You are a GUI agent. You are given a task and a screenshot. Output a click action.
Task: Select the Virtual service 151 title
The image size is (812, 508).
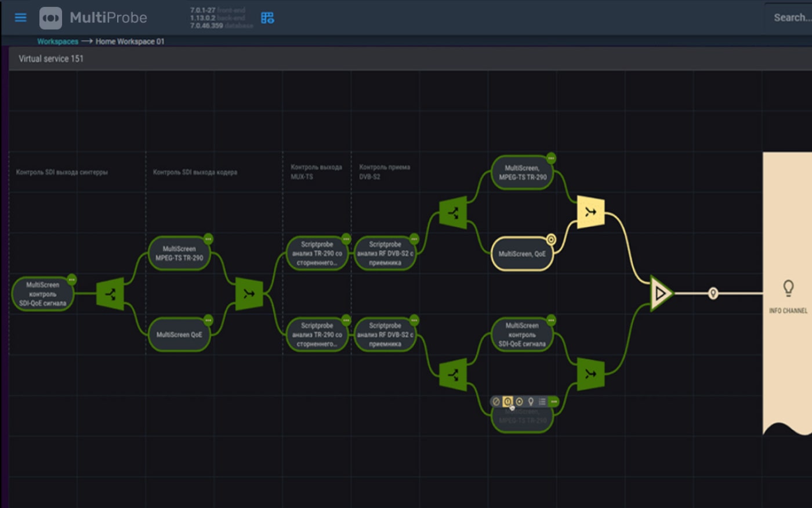click(x=51, y=59)
